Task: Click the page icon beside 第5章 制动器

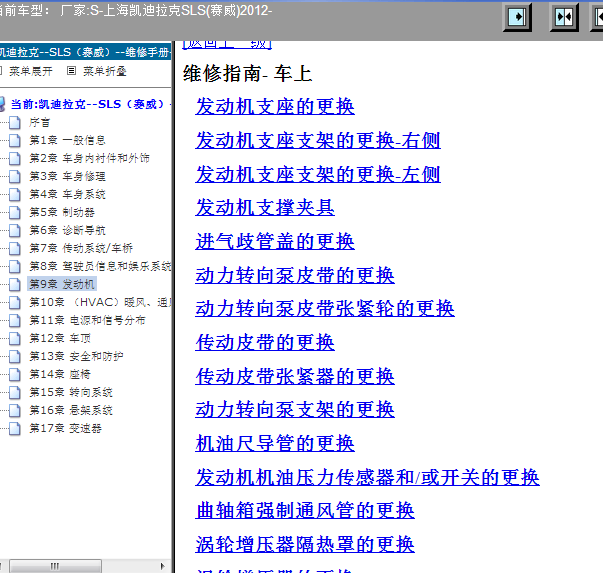Action: (x=14, y=212)
